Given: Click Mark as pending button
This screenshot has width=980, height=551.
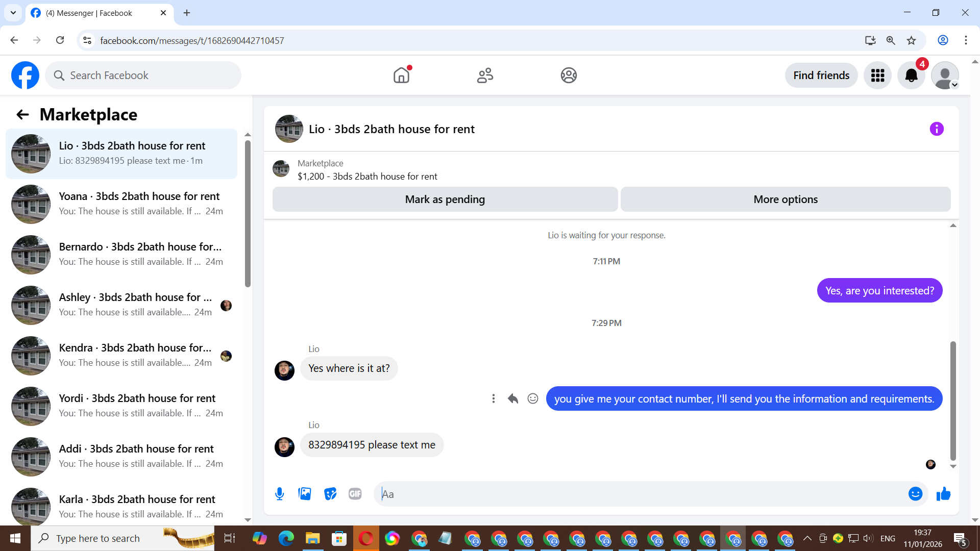Looking at the screenshot, I should pyautogui.click(x=445, y=199).
